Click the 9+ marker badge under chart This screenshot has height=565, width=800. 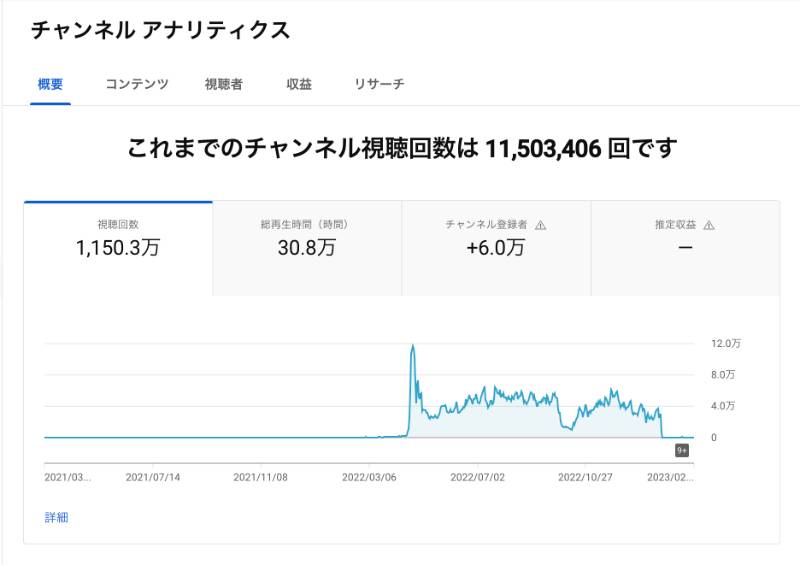(x=682, y=451)
